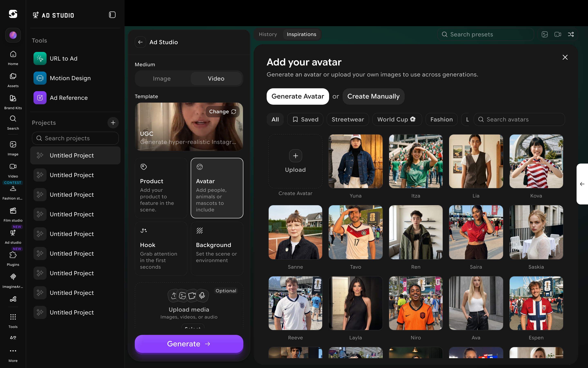Open the Video tool in sidebar
This screenshot has width=588, height=368.
(x=13, y=170)
